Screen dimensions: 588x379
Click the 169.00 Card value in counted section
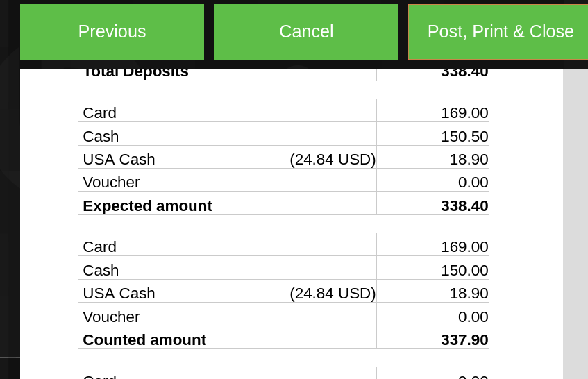(464, 246)
